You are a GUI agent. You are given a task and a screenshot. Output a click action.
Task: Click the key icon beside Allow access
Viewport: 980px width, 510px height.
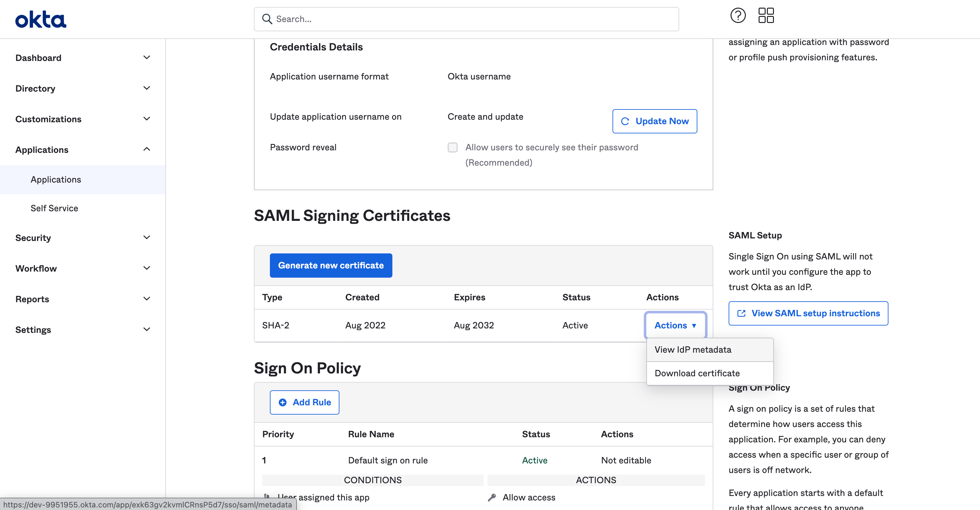[x=492, y=498]
